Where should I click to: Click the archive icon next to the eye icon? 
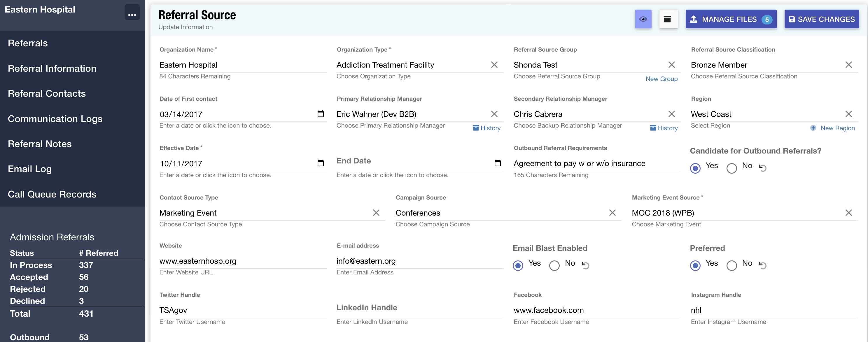(x=668, y=19)
